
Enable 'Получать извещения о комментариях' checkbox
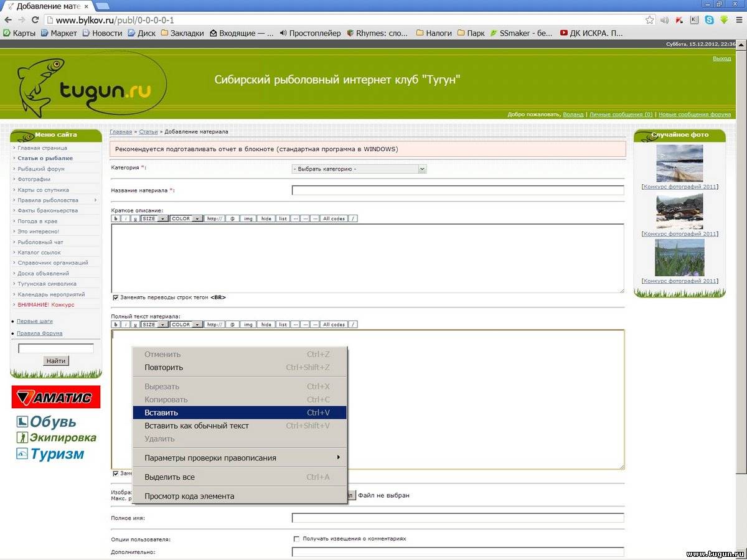[x=296, y=539]
